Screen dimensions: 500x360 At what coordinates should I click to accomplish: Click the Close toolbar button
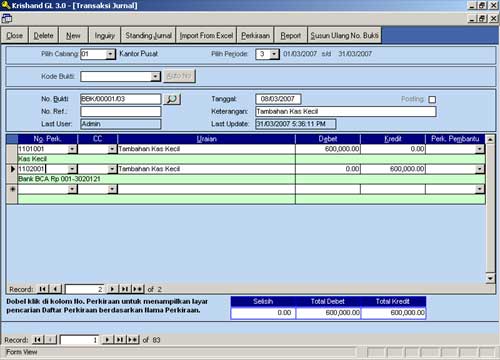pyautogui.click(x=15, y=35)
